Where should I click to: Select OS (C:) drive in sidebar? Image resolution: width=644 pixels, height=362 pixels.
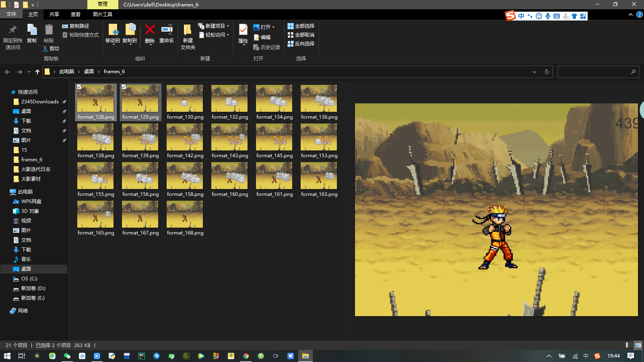click(29, 279)
